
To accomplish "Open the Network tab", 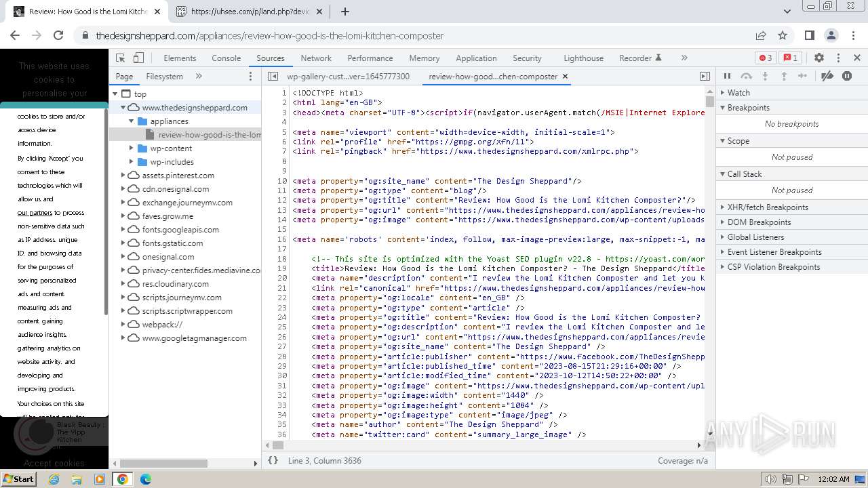I will pyautogui.click(x=316, y=58).
